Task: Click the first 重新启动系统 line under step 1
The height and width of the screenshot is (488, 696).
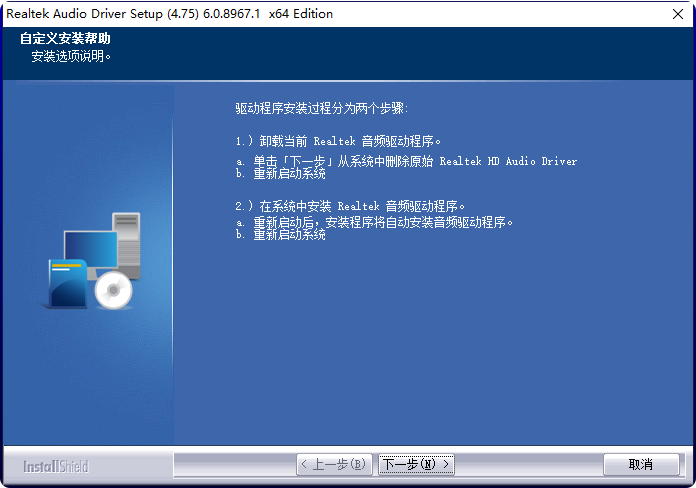Action: (x=281, y=174)
